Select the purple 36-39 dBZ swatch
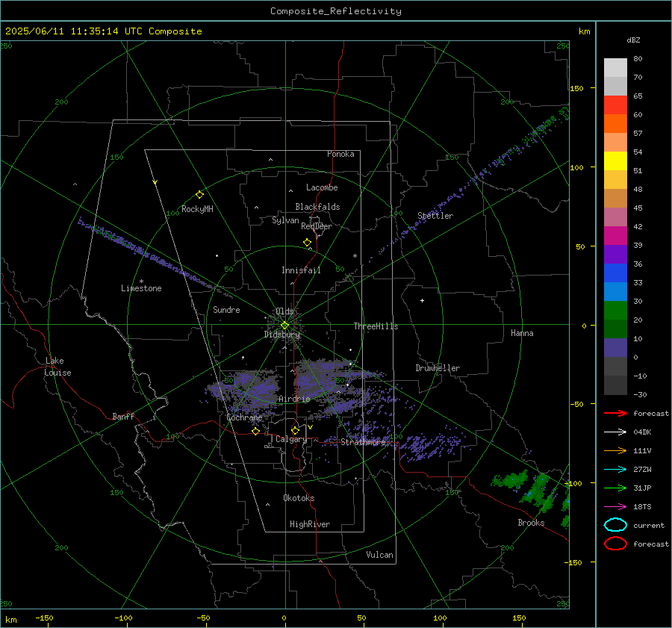The width and height of the screenshot is (672, 628). coord(615,255)
